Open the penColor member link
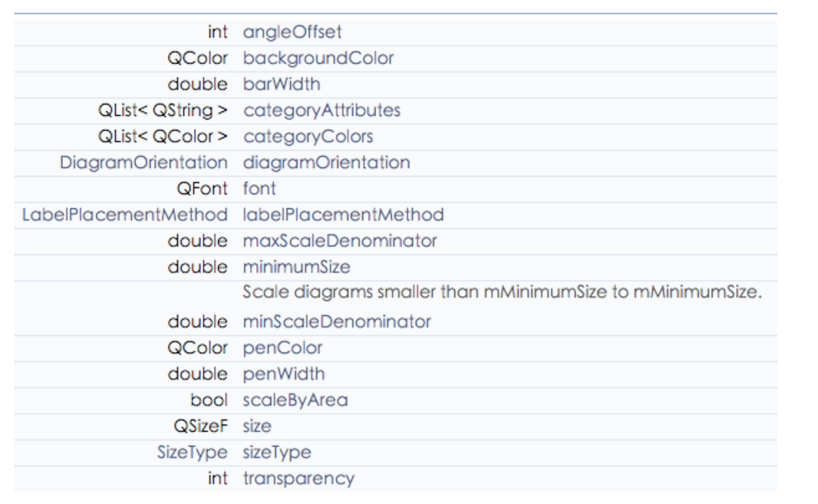The height and width of the screenshot is (504, 818). pyautogui.click(x=283, y=347)
